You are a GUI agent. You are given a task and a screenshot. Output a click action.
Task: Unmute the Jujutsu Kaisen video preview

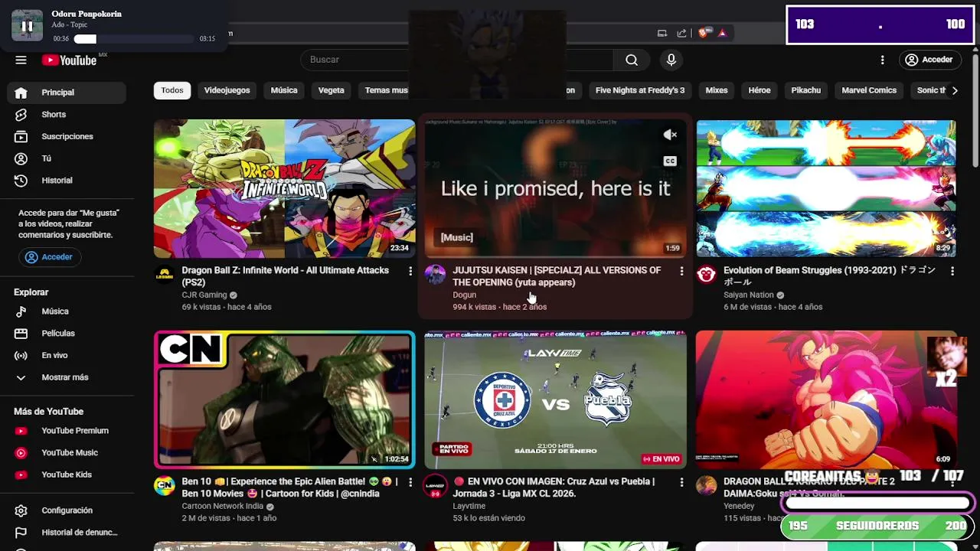coord(670,135)
